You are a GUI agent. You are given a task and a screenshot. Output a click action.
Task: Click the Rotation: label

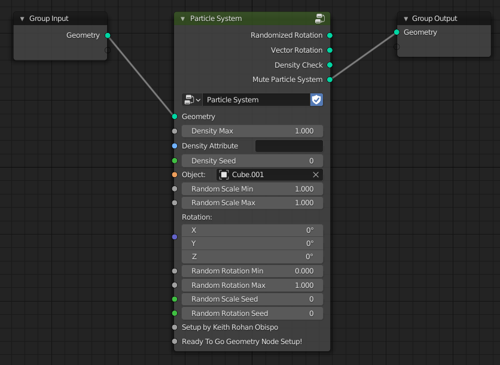coord(197,217)
